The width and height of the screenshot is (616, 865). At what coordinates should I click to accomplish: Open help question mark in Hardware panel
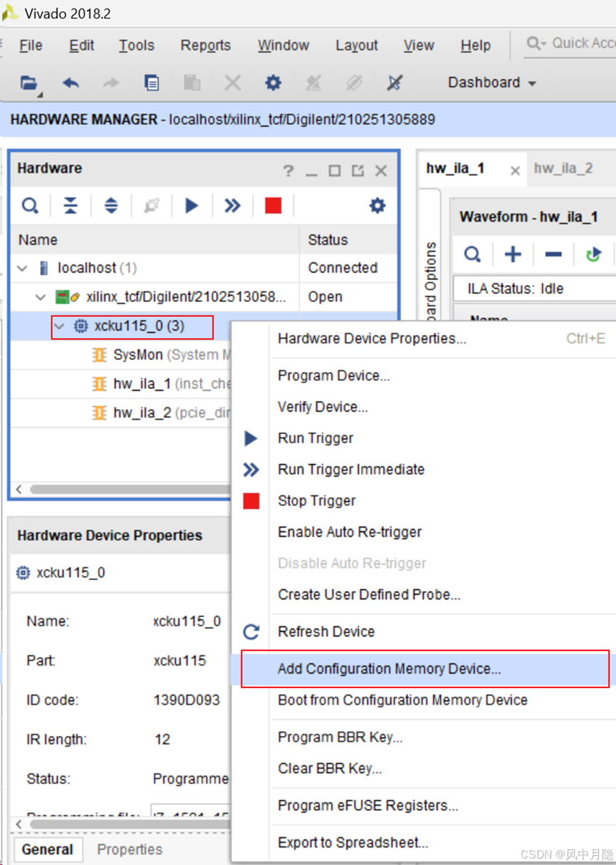pyautogui.click(x=288, y=170)
